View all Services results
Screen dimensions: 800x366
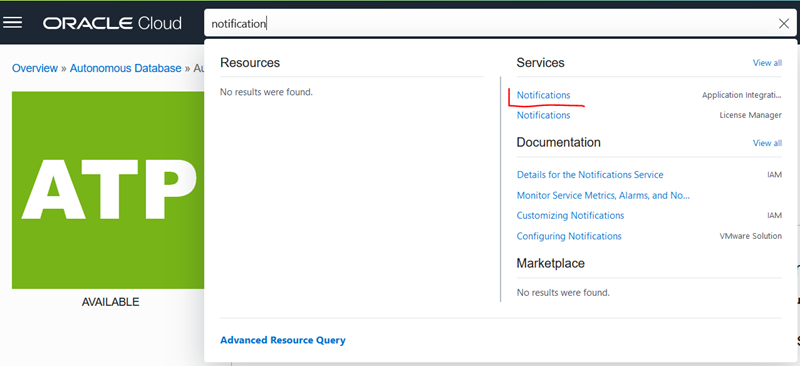(x=767, y=63)
